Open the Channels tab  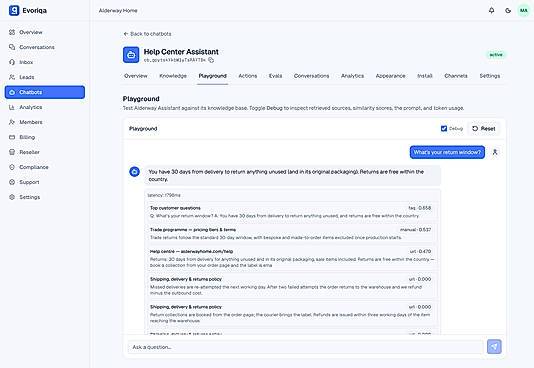(456, 76)
